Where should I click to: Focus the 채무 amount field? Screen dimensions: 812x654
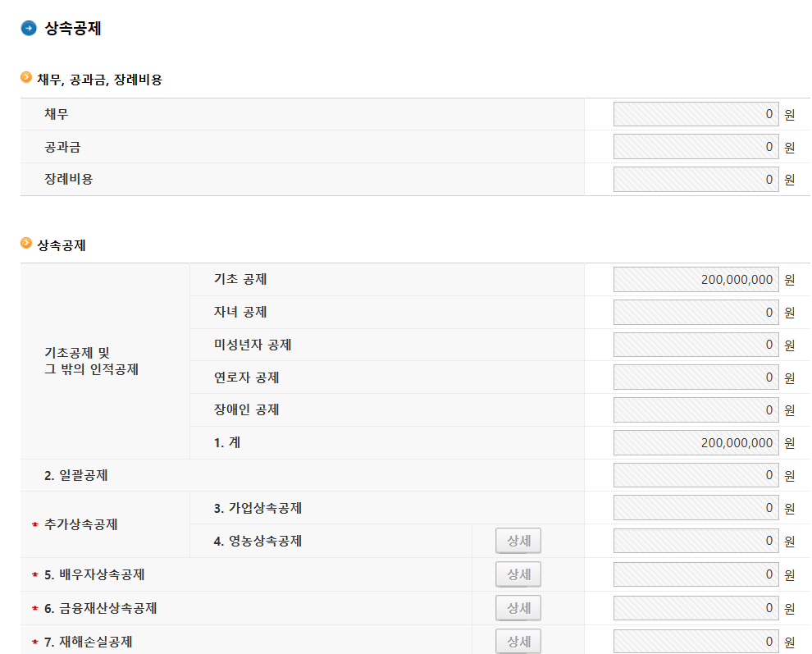(x=696, y=114)
